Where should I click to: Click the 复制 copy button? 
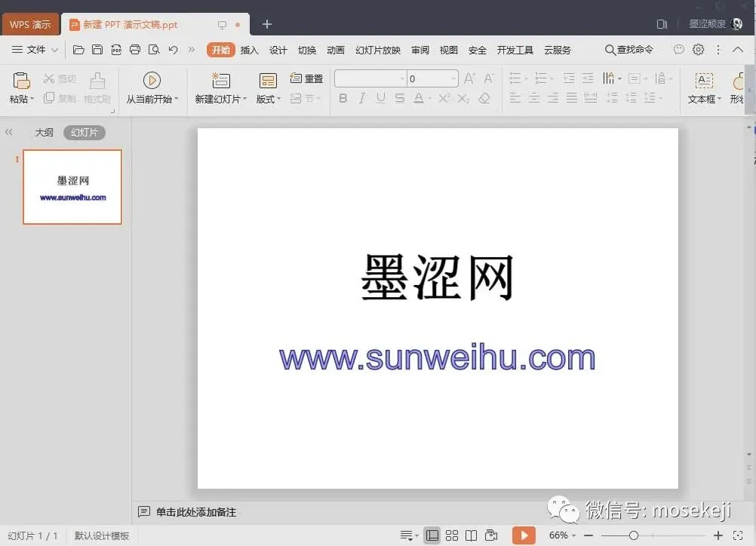pyautogui.click(x=60, y=98)
